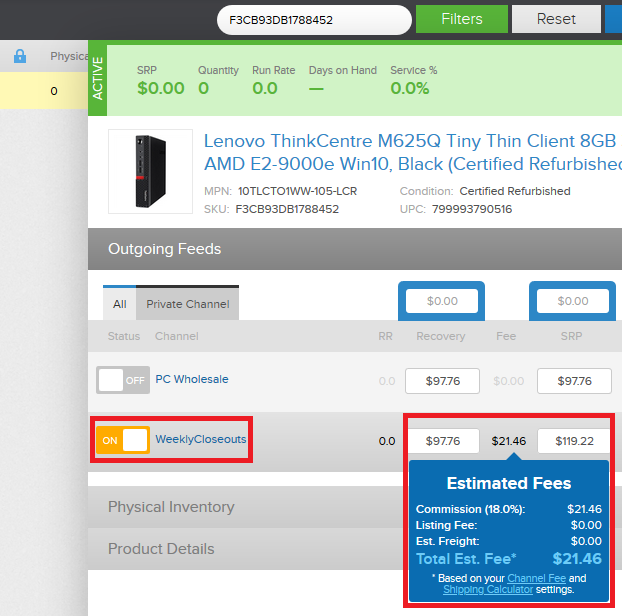Click the Lenovo ThinkCentre product thumbnail
Viewport: 622px width, 616px height.
pos(150,171)
